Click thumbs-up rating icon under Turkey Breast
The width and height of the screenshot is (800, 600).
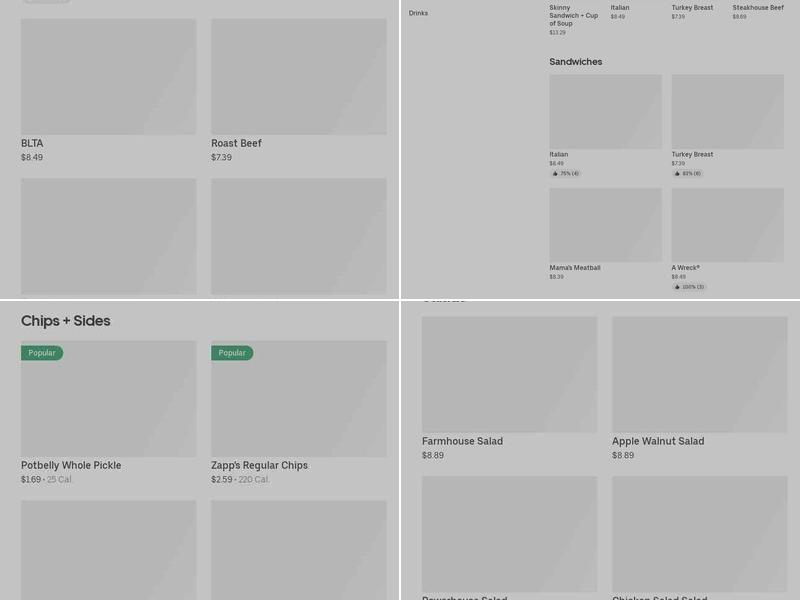click(x=677, y=173)
